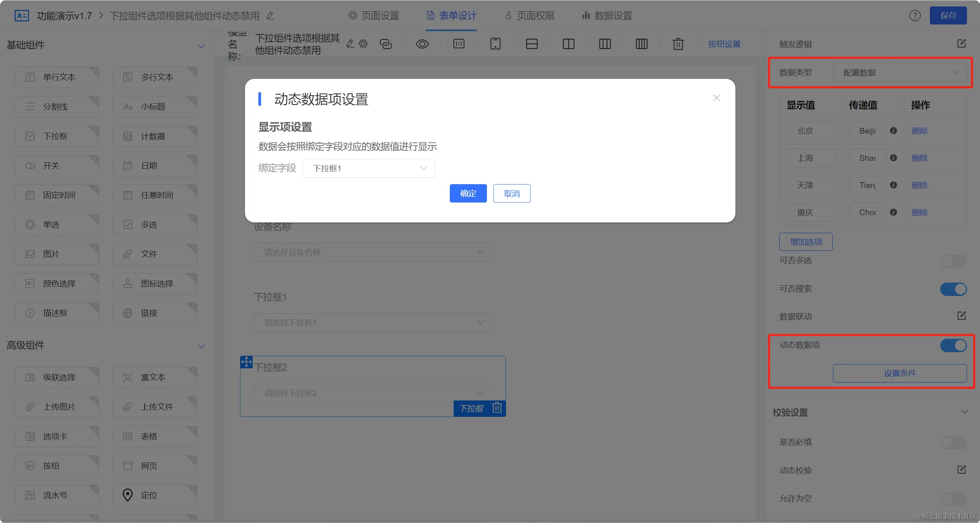
Task: Enable the 可否多选 switch
Action: click(x=953, y=261)
